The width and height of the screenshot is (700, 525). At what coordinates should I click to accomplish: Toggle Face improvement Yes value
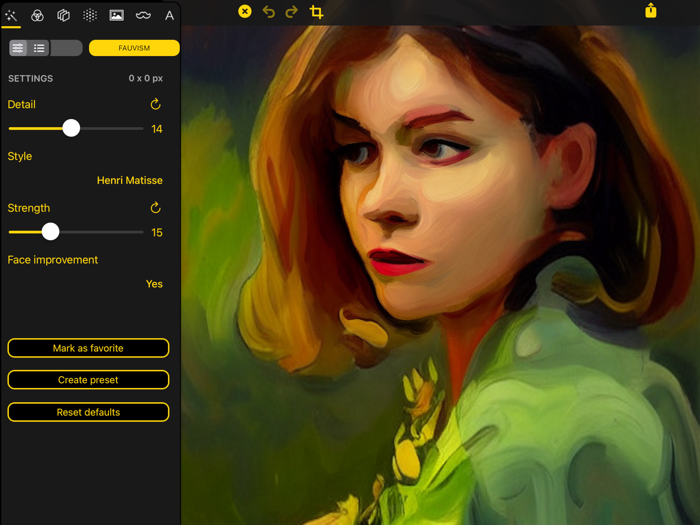tap(154, 284)
